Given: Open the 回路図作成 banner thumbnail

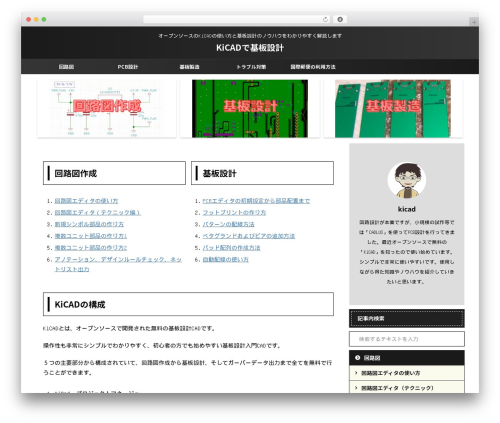Looking at the screenshot, I should pyautogui.click(x=107, y=109).
